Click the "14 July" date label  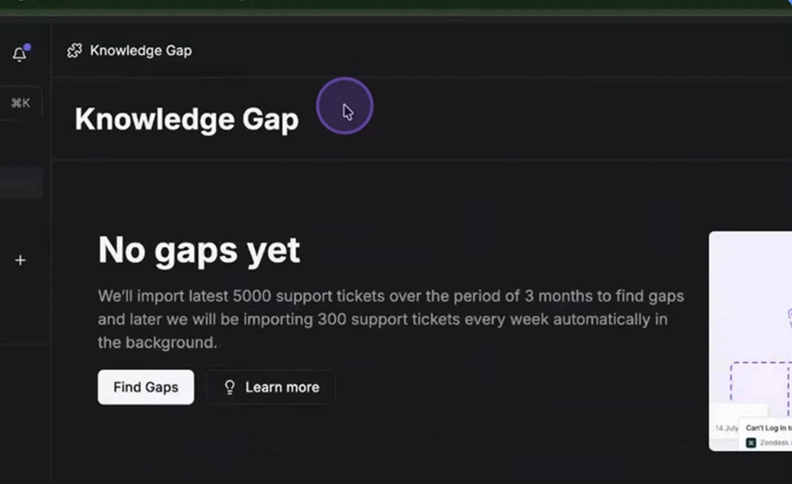click(x=726, y=428)
